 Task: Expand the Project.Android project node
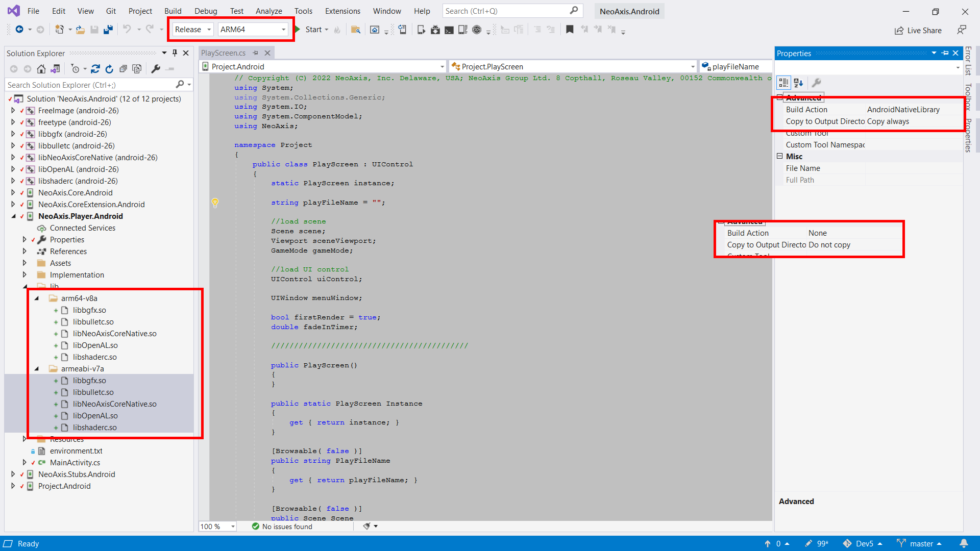[13, 486]
